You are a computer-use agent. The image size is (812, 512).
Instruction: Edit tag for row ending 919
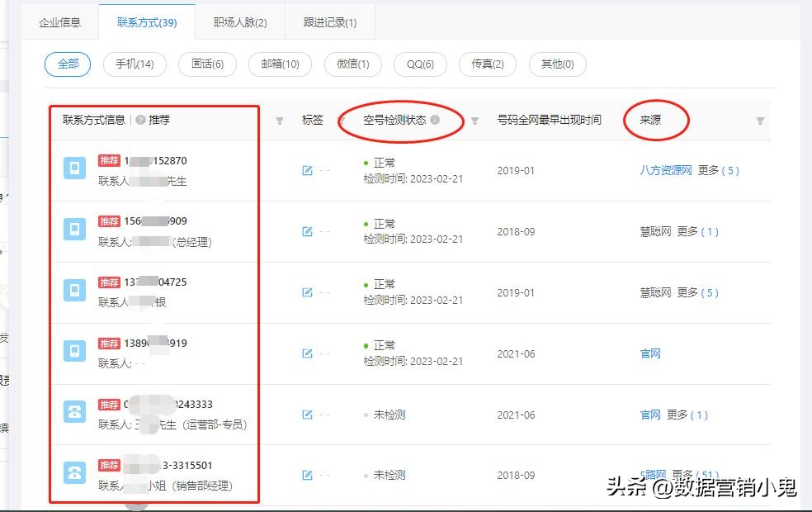tap(307, 353)
